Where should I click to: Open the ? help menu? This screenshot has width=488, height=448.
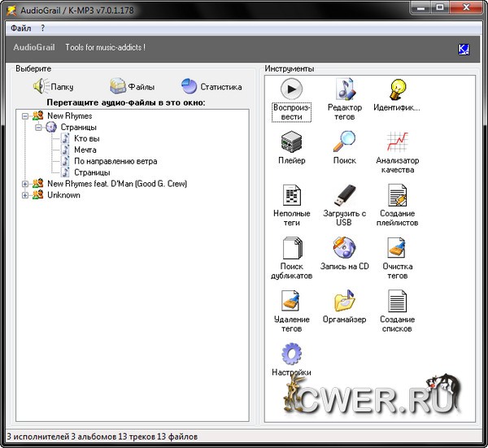pos(43,28)
